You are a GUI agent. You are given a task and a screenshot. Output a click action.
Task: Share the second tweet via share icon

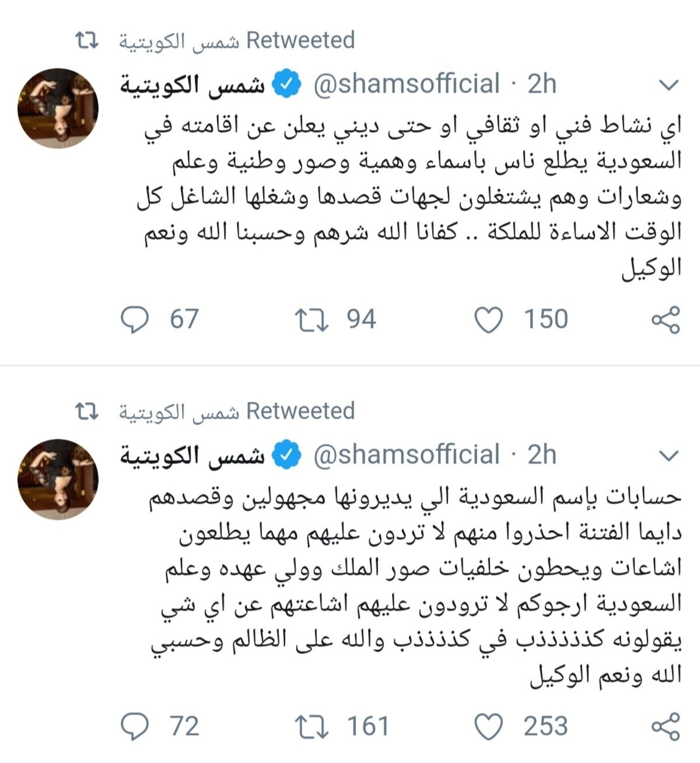(x=665, y=726)
